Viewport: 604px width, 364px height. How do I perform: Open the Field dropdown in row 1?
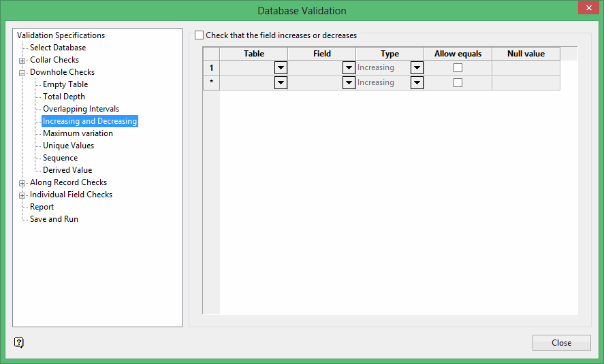[349, 68]
